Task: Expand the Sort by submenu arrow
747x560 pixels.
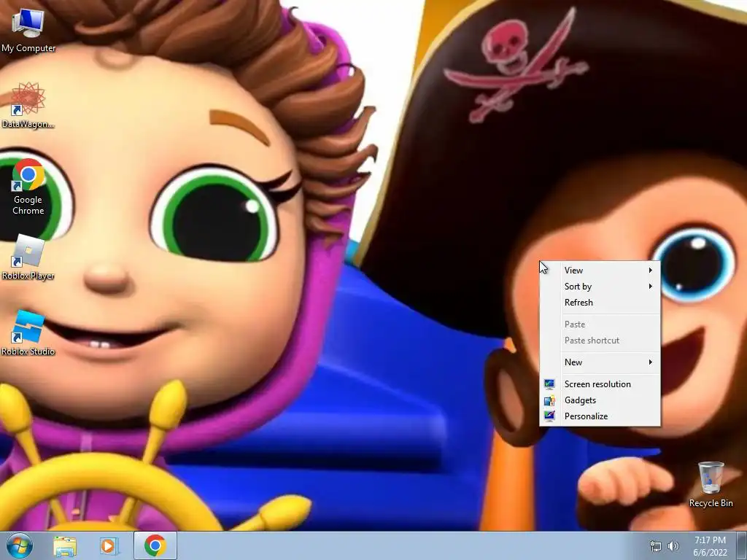Action: click(x=650, y=286)
